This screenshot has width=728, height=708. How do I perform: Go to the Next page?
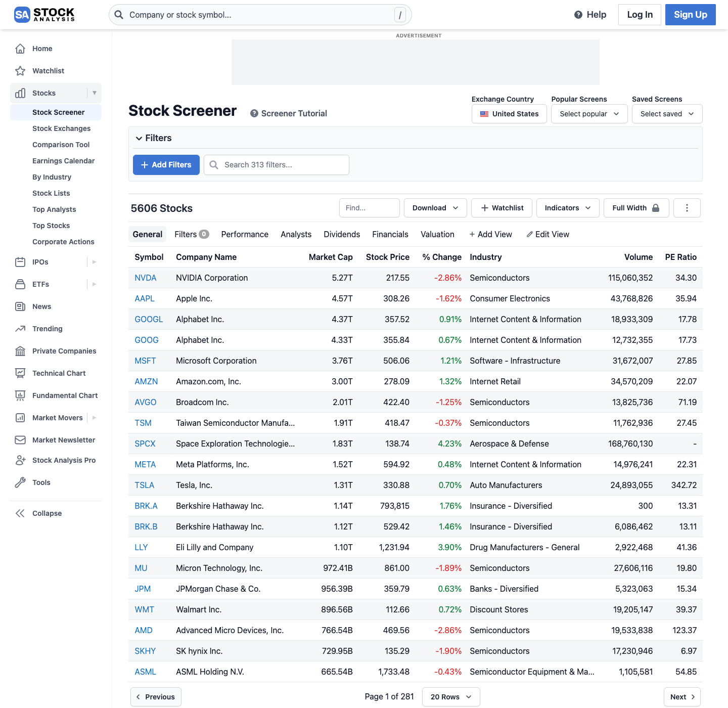coord(682,697)
